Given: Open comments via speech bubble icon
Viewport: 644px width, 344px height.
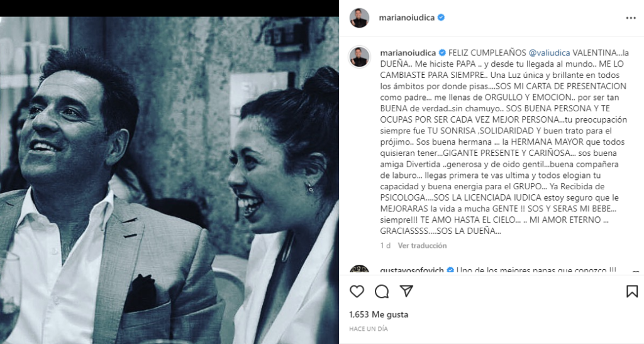Looking at the screenshot, I should tap(382, 291).
